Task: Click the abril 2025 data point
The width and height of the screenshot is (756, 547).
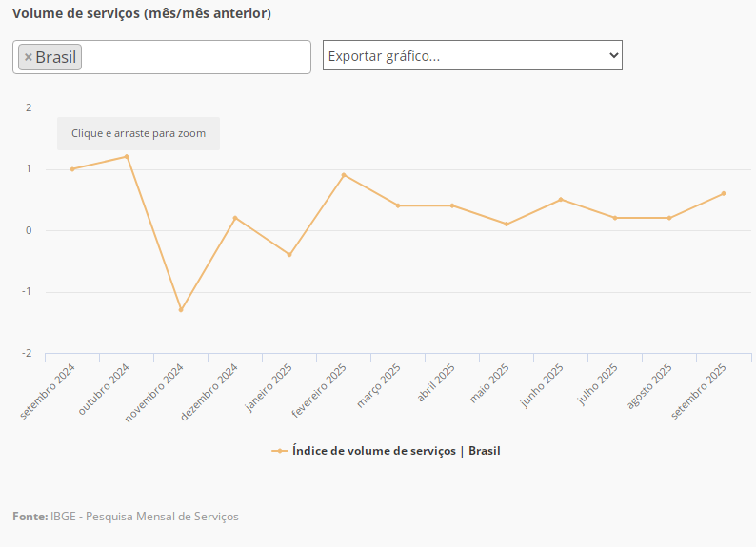Action: [x=452, y=205]
